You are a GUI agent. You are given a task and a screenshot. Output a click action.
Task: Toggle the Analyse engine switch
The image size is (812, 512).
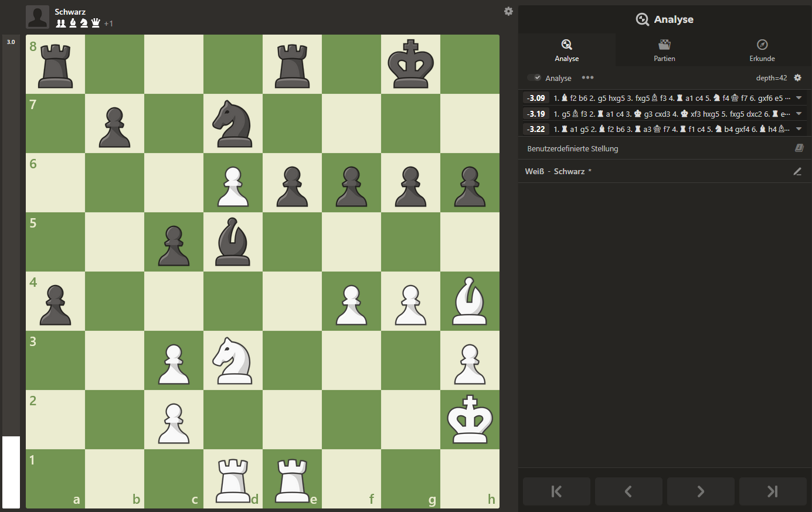point(534,78)
